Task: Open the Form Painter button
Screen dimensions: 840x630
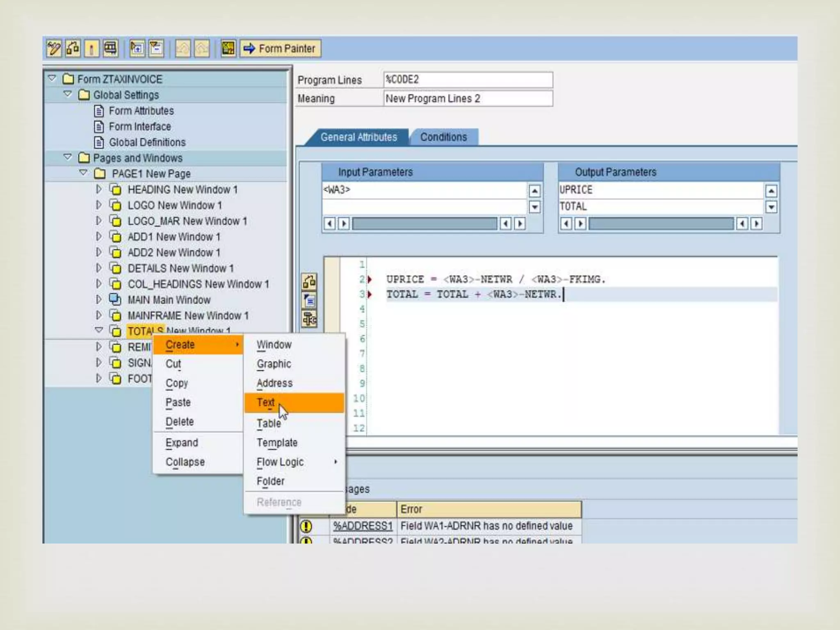Action: (281, 48)
